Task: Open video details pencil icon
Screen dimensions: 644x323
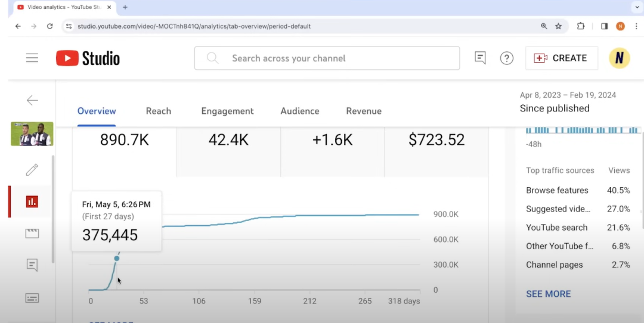Action: tap(32, 170)
